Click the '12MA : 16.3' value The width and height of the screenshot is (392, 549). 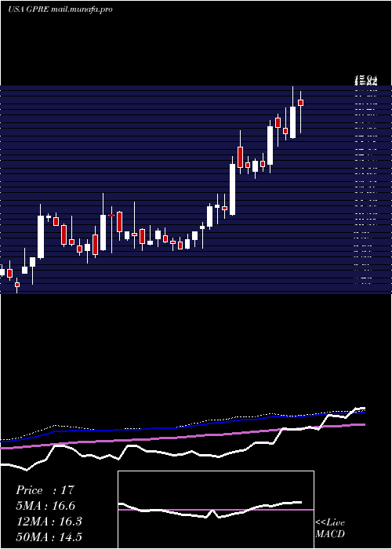click(49, 522)
